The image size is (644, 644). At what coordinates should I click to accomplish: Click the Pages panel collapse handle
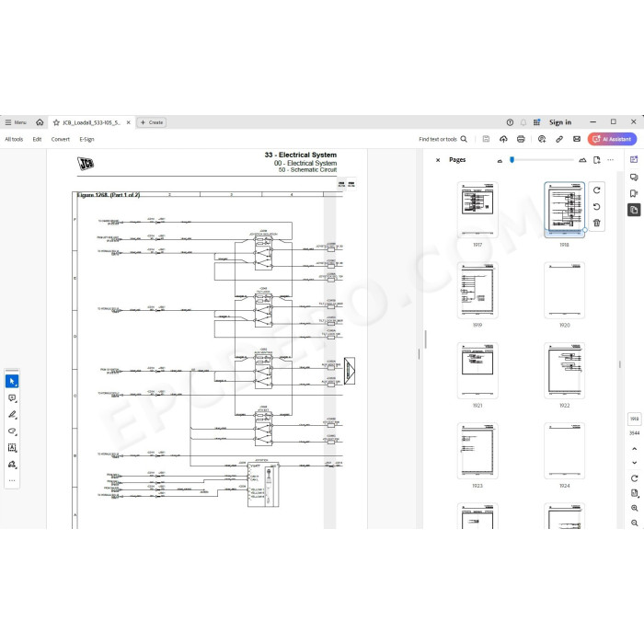point(419,354)
